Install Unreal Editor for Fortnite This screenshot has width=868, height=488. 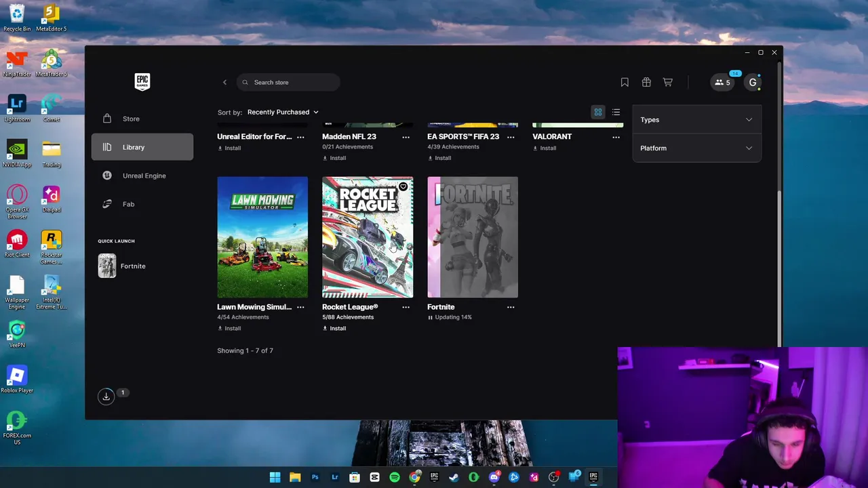229,148
